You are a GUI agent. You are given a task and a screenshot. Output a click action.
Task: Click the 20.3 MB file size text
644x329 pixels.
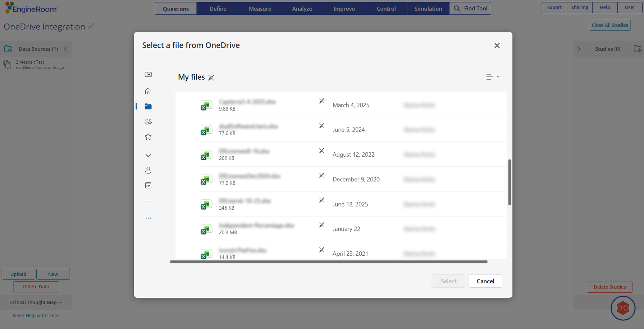click(x=228, y=232)
